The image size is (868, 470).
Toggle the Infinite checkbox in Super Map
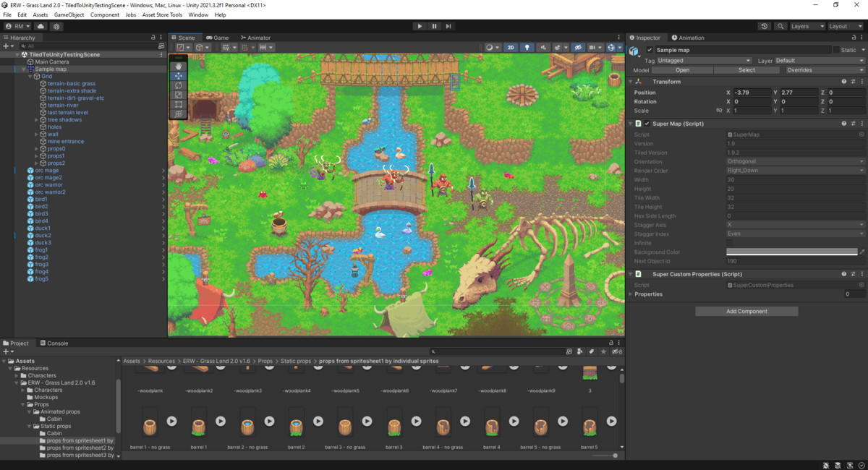pyautogui.click(x=730, y=243)
